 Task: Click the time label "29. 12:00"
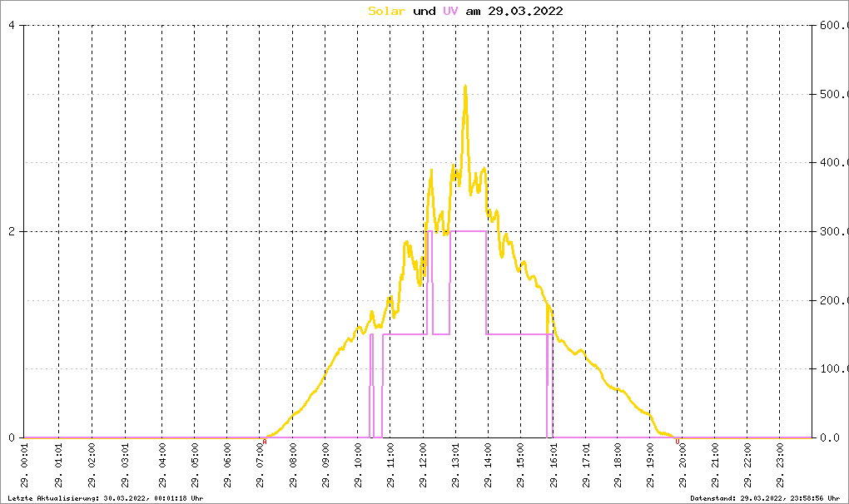tap(424, 466)
